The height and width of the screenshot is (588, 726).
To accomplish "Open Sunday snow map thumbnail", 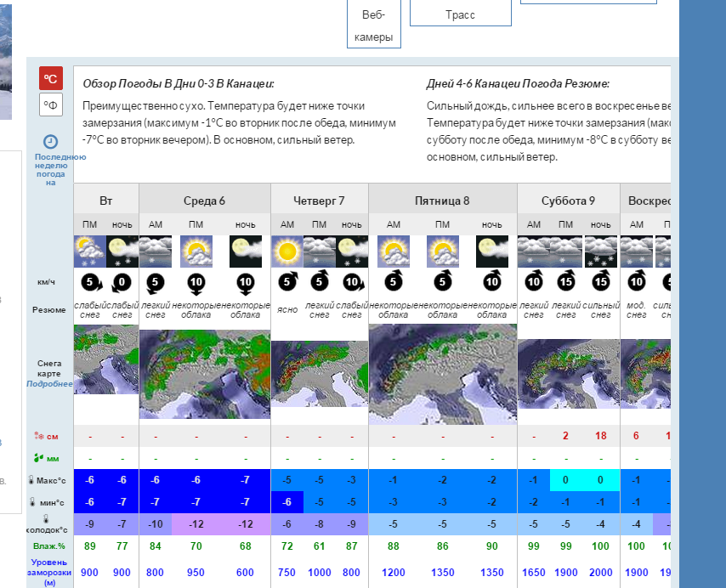I will pyautogui.click(x=645, y=374).
